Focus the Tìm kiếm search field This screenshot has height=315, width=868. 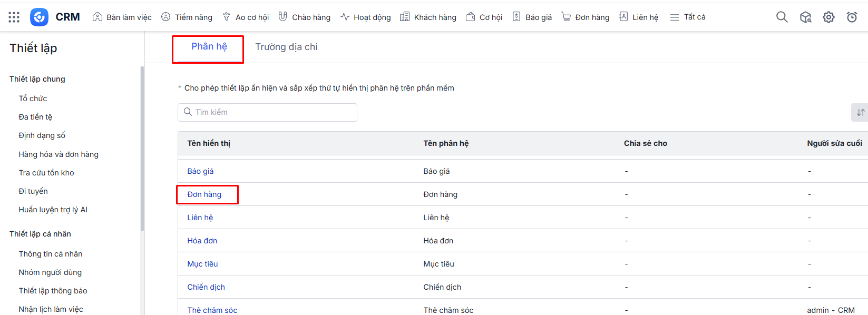click(267, 112)
